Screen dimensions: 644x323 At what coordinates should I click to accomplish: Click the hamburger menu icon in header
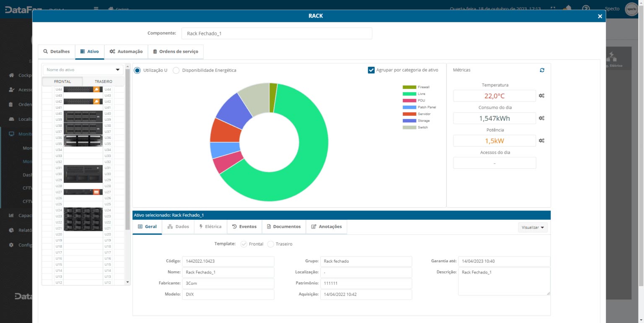(96, 8)
